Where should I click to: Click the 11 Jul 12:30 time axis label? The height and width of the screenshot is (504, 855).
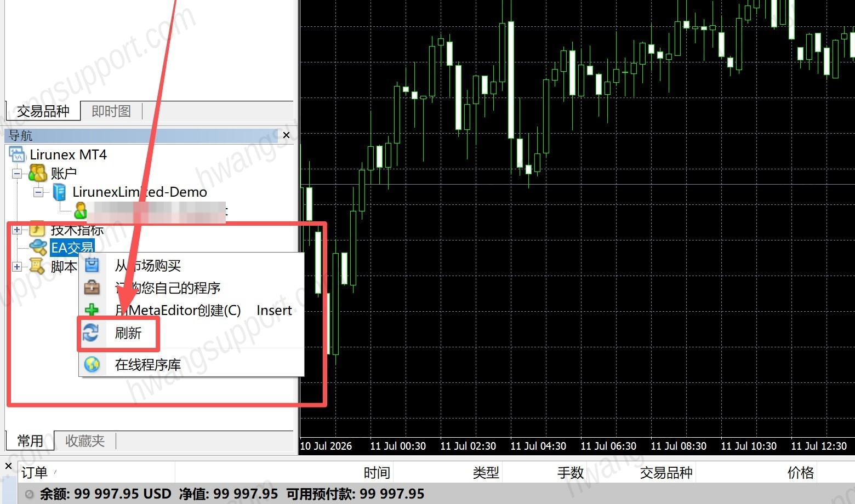(x=819, y=446)
